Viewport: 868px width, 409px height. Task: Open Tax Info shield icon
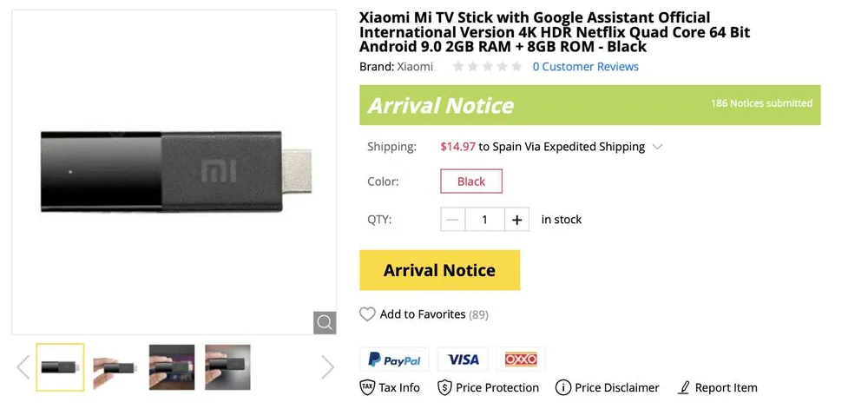coord(367,387)
